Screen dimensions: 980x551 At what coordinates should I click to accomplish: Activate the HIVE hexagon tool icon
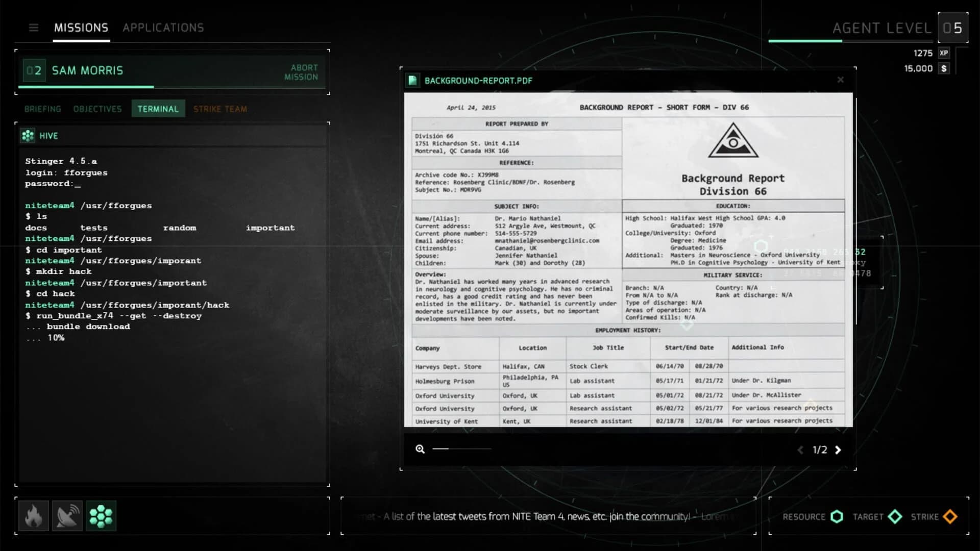(101, 516)
